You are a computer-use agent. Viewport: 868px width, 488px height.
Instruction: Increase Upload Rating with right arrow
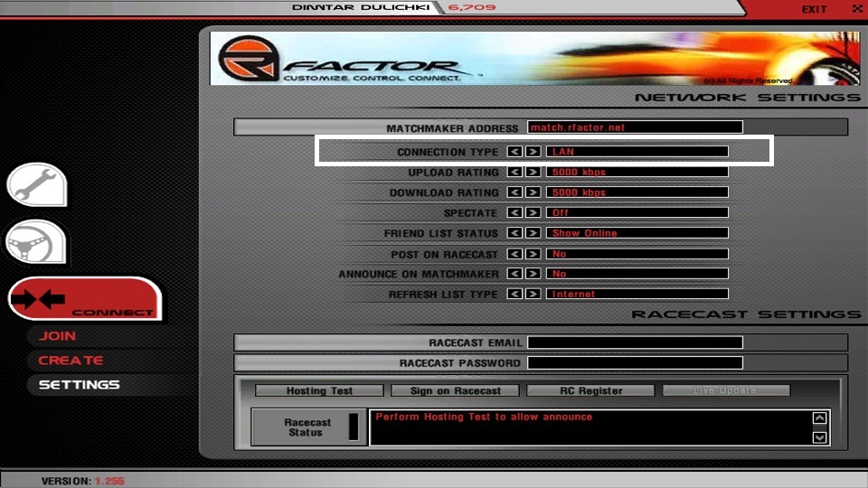click(533, 172)
